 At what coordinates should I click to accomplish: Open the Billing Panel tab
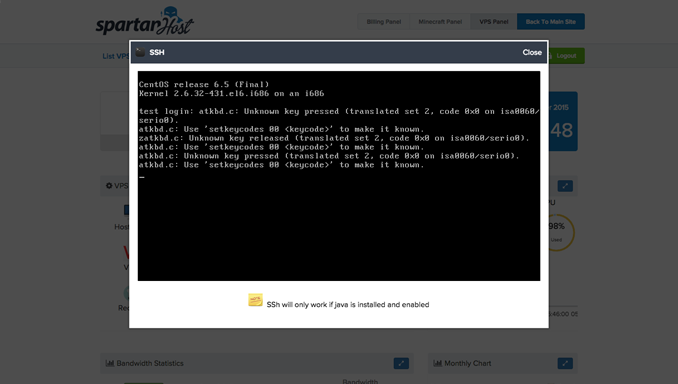coord(384,22)
